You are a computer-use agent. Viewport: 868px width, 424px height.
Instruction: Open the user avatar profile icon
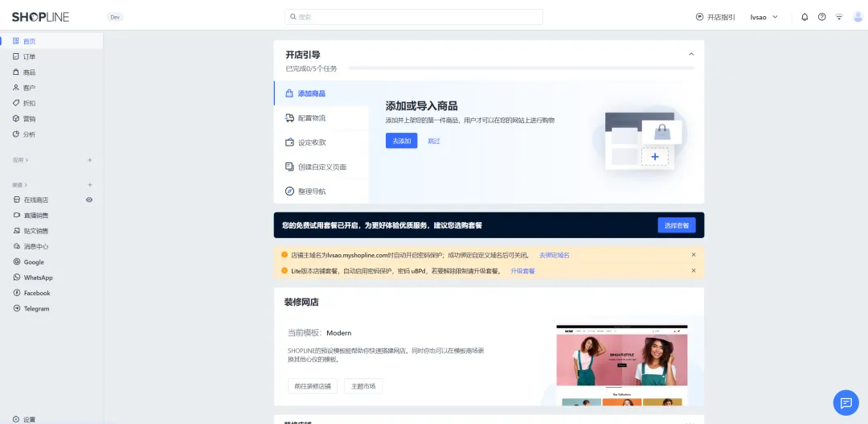coord(858,17)
